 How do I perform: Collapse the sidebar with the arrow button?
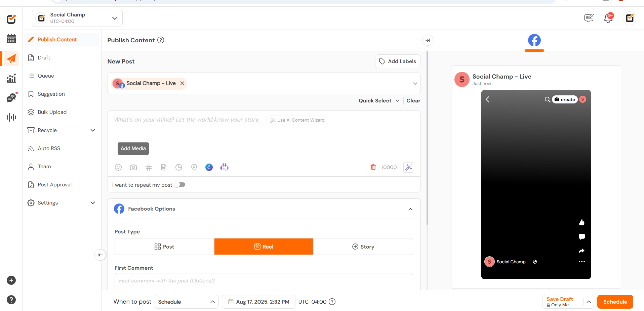pyautogui.click(x=100, y=255)
